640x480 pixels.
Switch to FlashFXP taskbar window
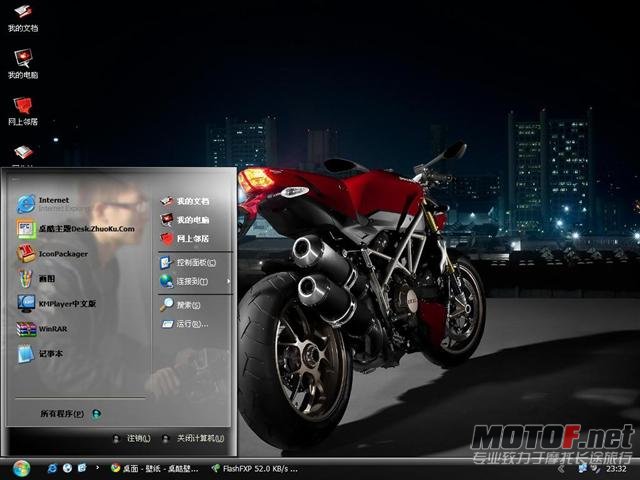point(255,469)
